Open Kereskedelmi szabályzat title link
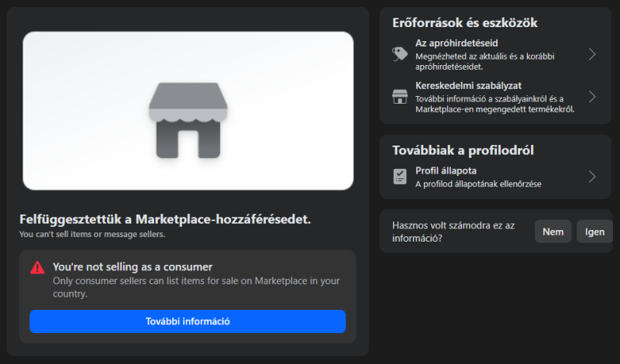Viewport: 620px width, 364px height. [468, 86]
